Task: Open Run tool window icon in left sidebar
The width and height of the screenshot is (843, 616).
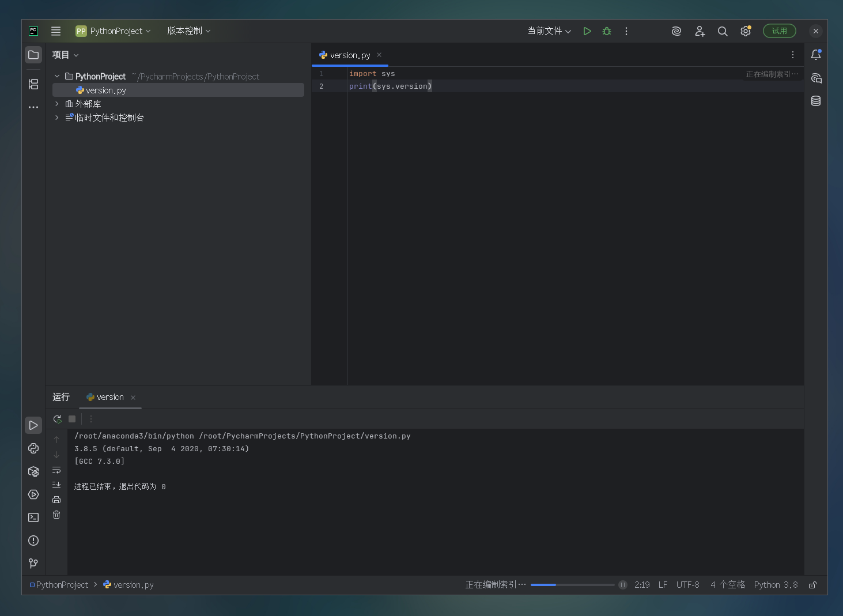Action: [33, 425]
